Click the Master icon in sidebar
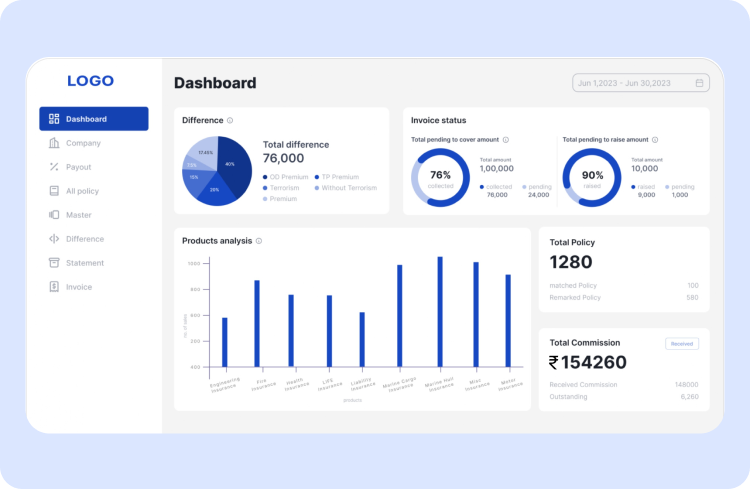 click(54, 215)
